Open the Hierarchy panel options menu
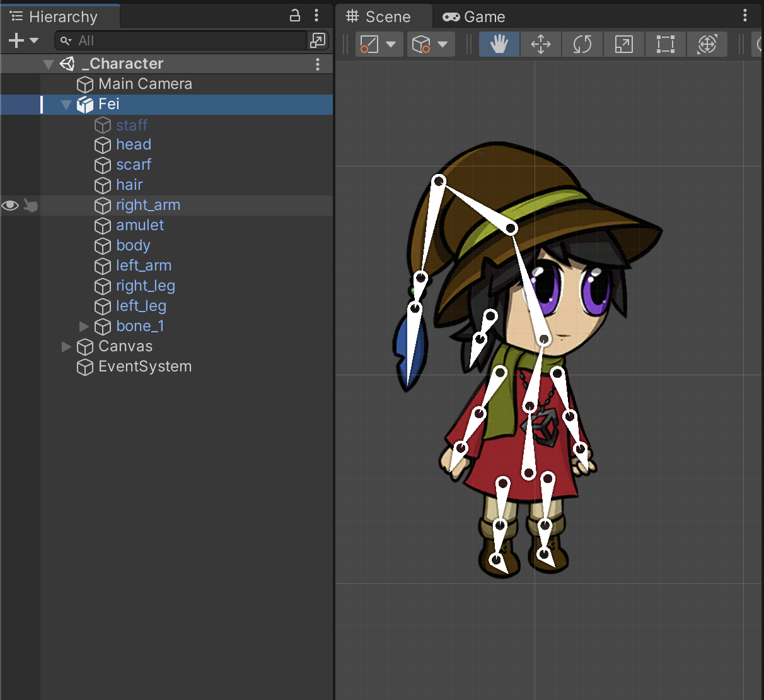Viewport: 764px width, 700px height. [x=316, y=16]
